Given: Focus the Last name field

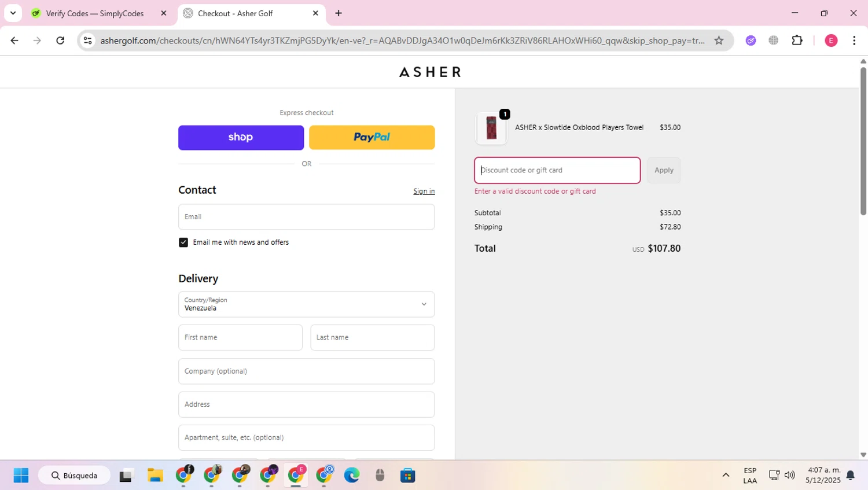Looking at the screenshot, I should [372, 337].
